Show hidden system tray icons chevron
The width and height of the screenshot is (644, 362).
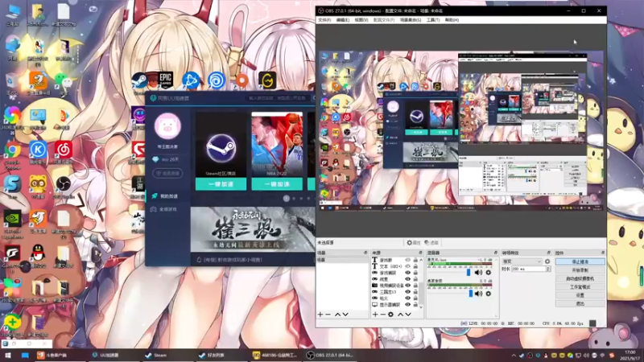(x=514, y=356)
